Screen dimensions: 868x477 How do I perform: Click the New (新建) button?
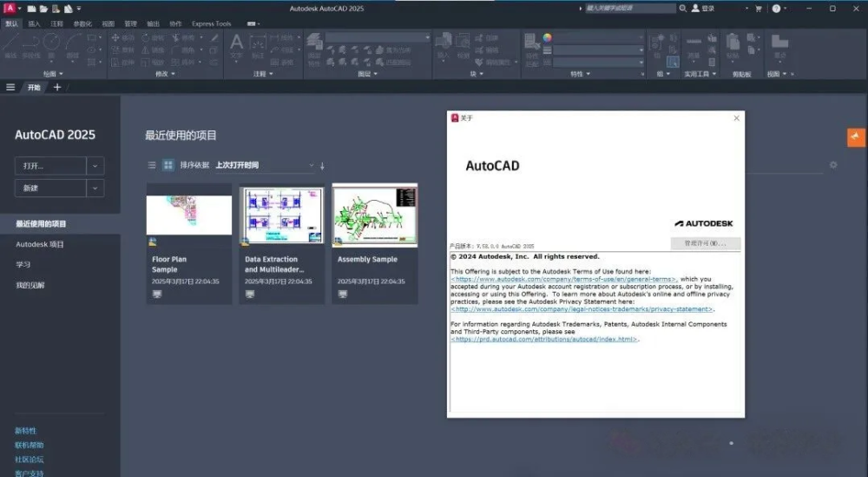click(x=50, y=189)
